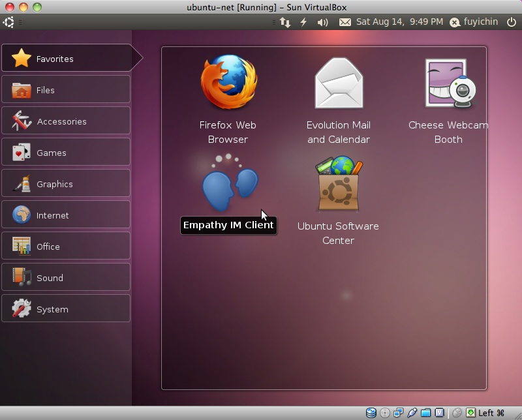
Task: Click the green auto-resize arrow in status bar
Action: (x=470, y=412)
